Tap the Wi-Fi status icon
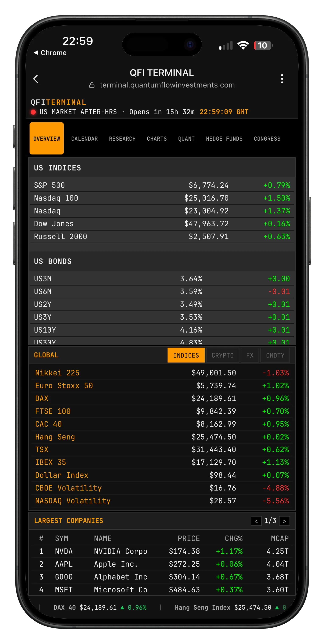324x644 pixels. [243, 45]
